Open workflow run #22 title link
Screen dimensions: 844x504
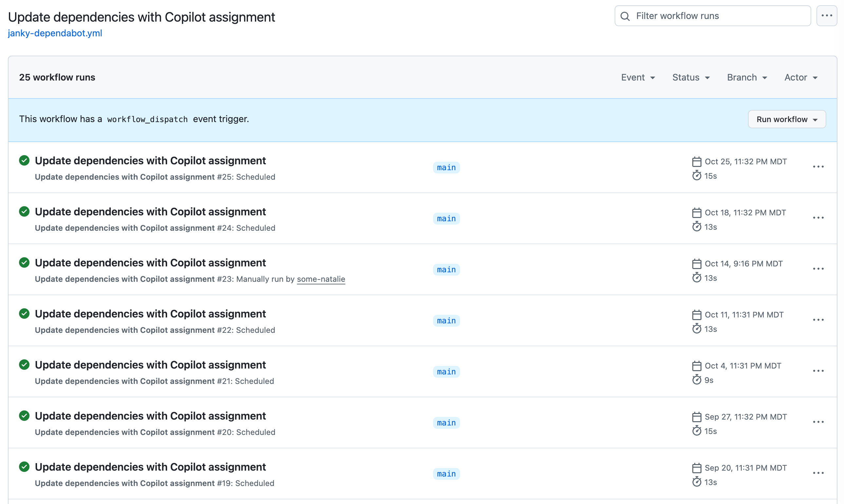point(150,314)
